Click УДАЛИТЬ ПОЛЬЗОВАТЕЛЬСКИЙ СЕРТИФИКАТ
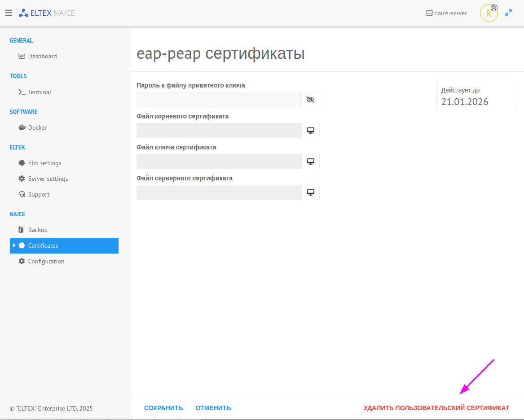This screenshot has width=524, height=420. point(436,408)
